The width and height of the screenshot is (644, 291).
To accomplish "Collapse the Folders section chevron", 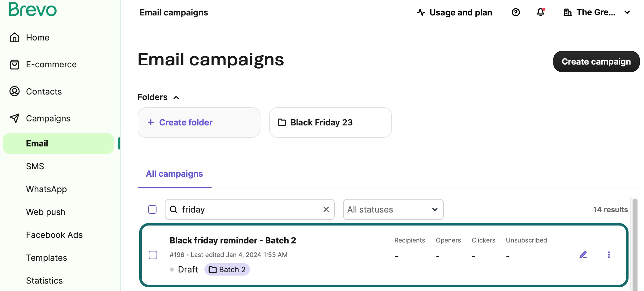I will click(x=176, y=97).
